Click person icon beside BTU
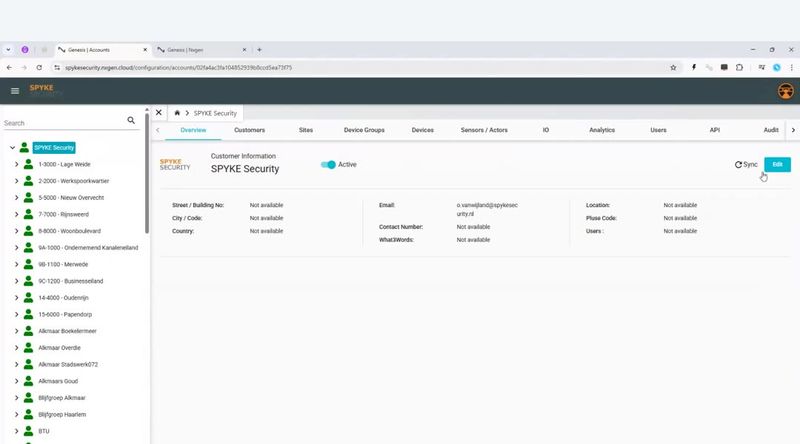Image resolution: width=800 pixels, height=444 pixels. click(29, 431)
